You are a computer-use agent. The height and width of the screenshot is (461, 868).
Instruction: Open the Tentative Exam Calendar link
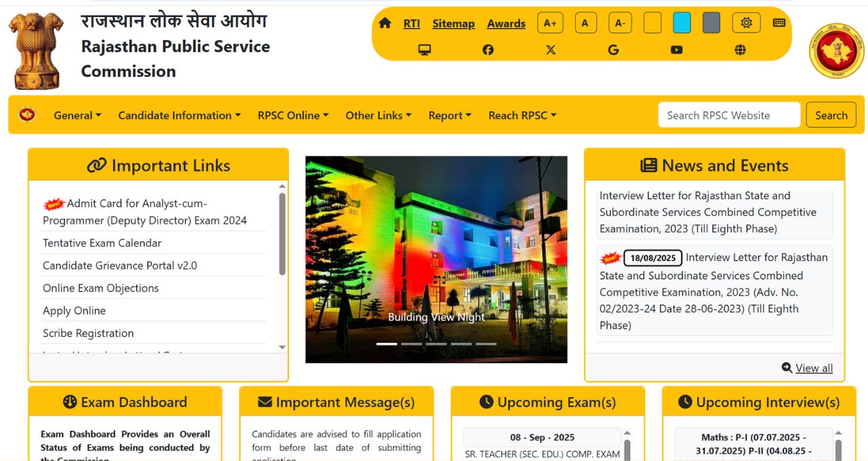click(x=102, y=243)
